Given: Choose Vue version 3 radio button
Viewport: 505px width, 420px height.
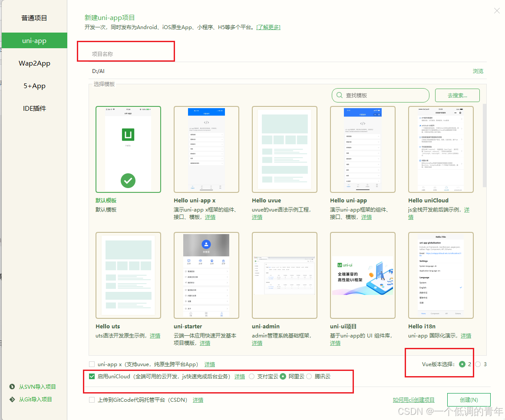Looking at the screenshot, I should 478,364.
